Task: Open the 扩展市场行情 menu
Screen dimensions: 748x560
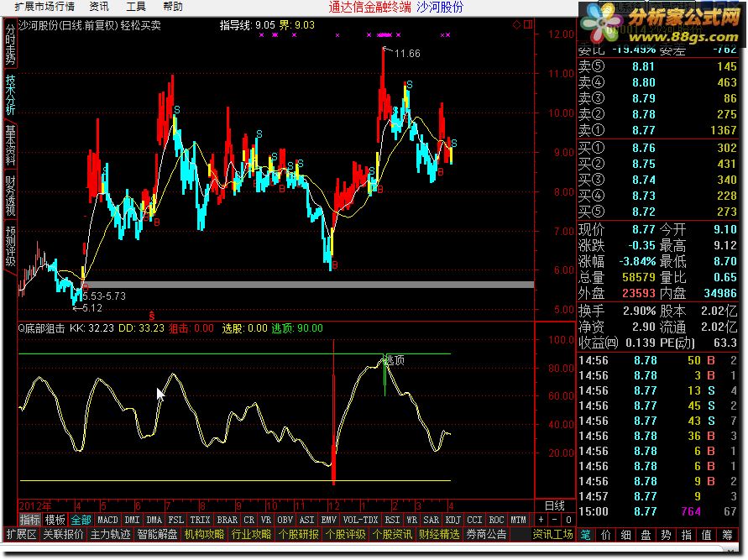Action: (x=44, y=7)
